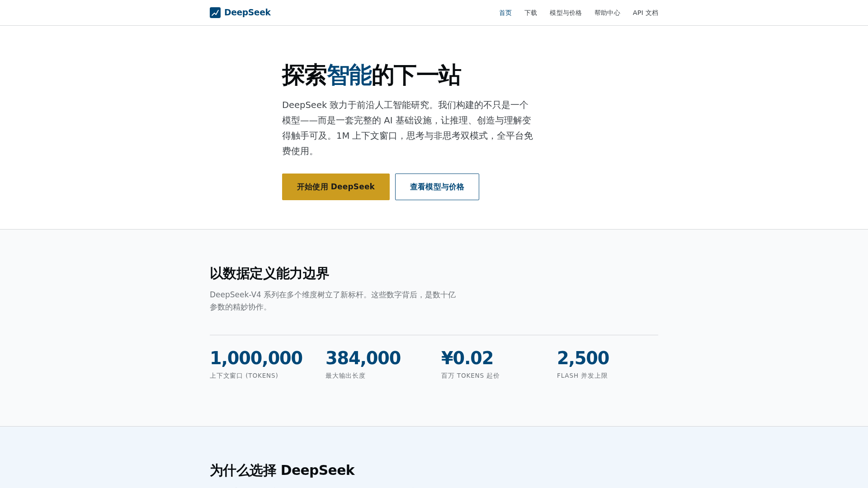This screenshot has height=488, width=868.
Task: Click the paragraph starting DeepSeek 致力于前沿
Action: pyautogui.click(x=408, y=128)
